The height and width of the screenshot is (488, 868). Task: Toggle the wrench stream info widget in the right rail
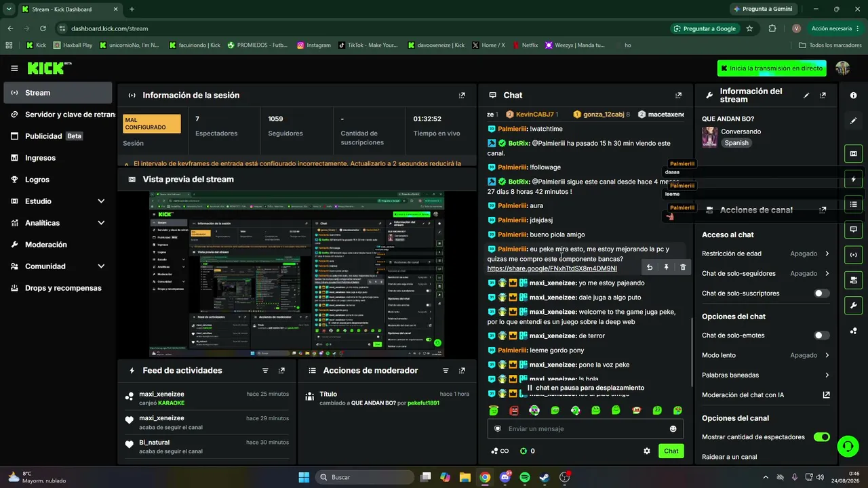click(x=853, y=305)
